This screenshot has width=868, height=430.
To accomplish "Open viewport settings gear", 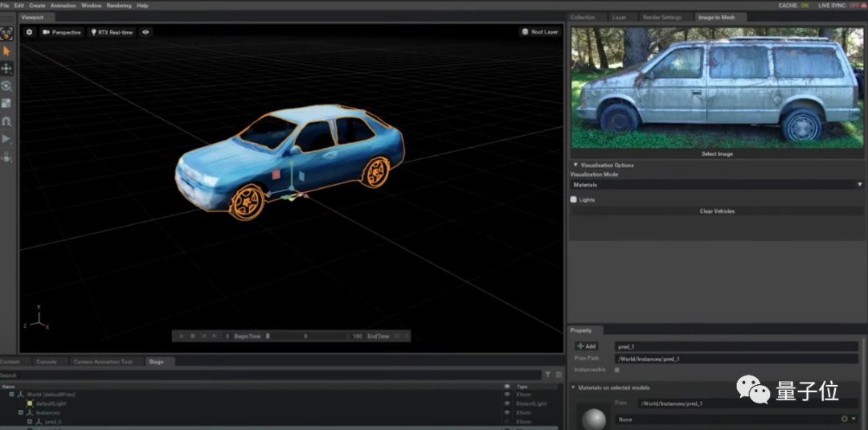I will pyautogui.click(x=30, y=32).
